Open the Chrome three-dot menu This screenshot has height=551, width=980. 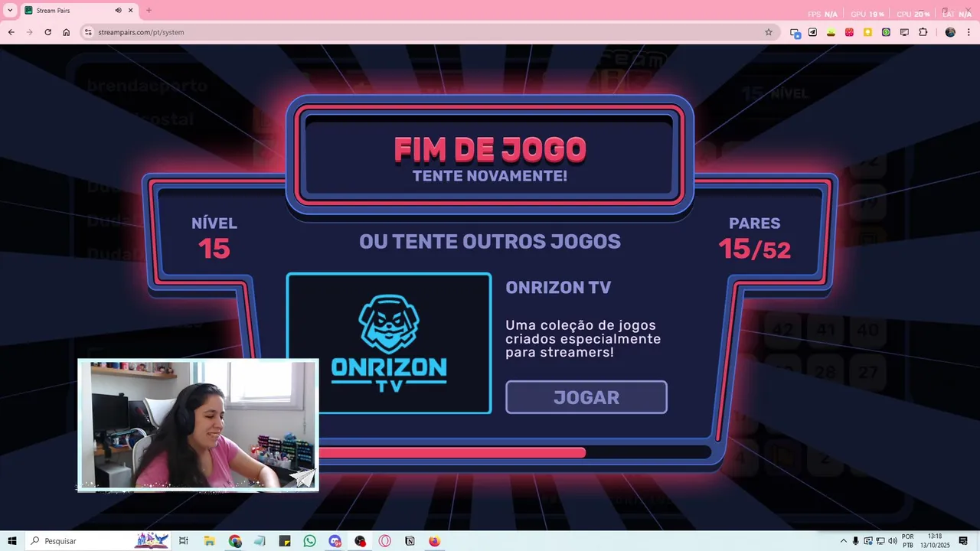point(969,32)
